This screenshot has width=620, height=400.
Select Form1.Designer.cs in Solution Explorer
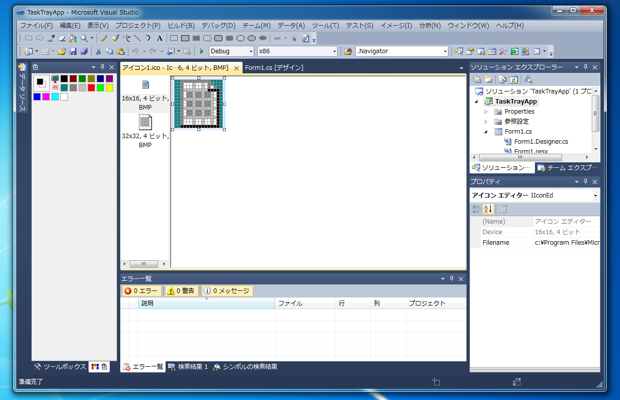point(541,142)
